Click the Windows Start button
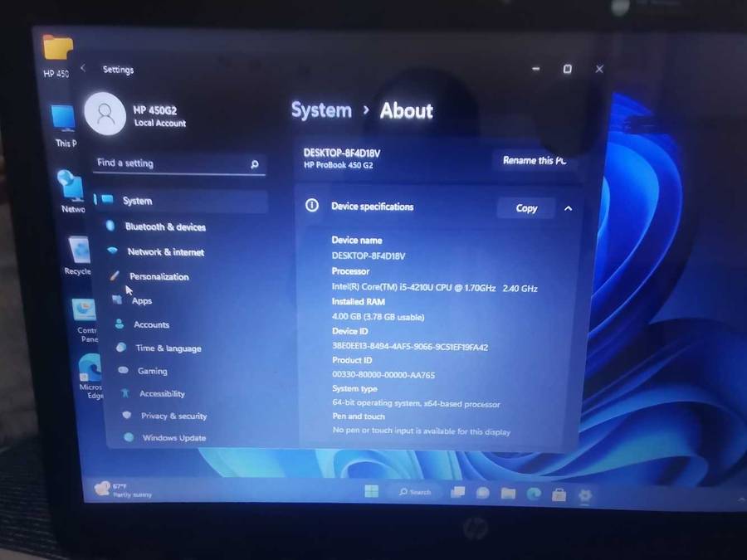 [372, 491]
